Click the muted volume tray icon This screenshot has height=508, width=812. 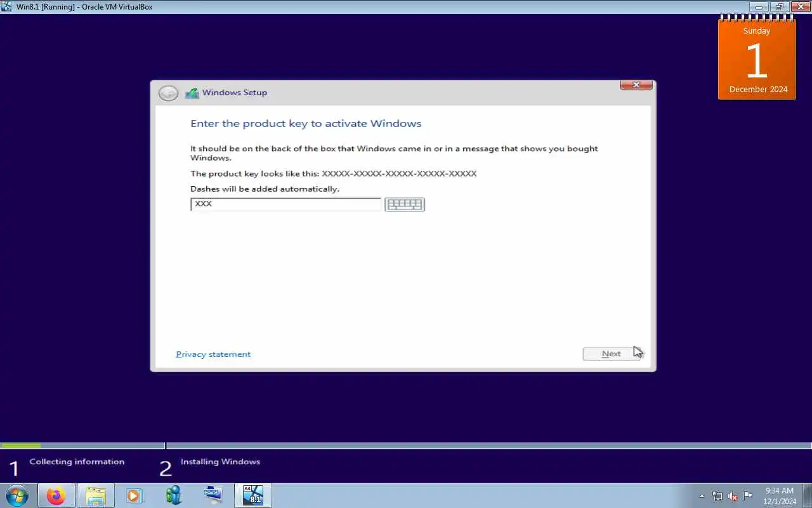(733, 496)
